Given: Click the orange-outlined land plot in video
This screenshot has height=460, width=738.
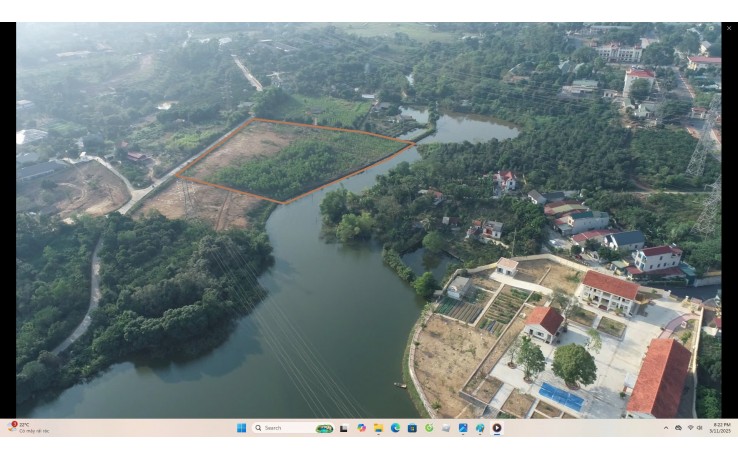Looking at the screenshot, I should coord(295,160).
